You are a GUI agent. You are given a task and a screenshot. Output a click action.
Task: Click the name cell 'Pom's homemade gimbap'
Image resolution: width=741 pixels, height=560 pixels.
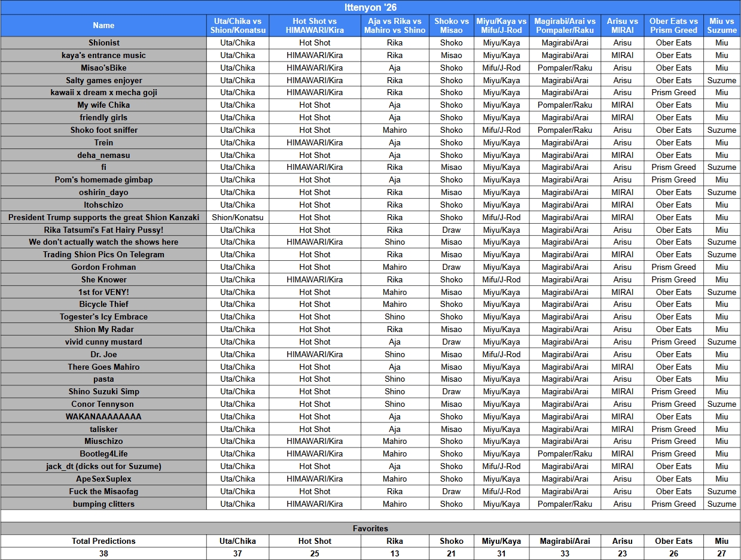[103, 180]
